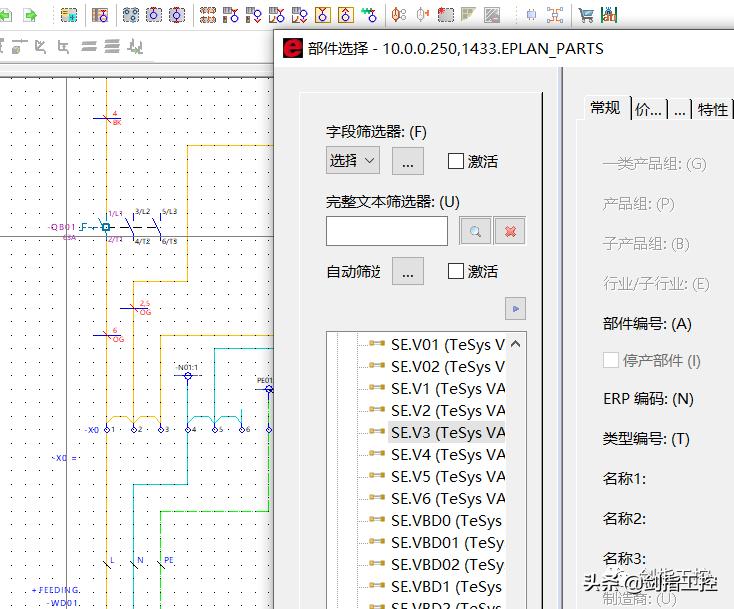734x609 pixels.
Task: Click the gray-green stepped triangle icon
Action: click(x=468, y=15)
